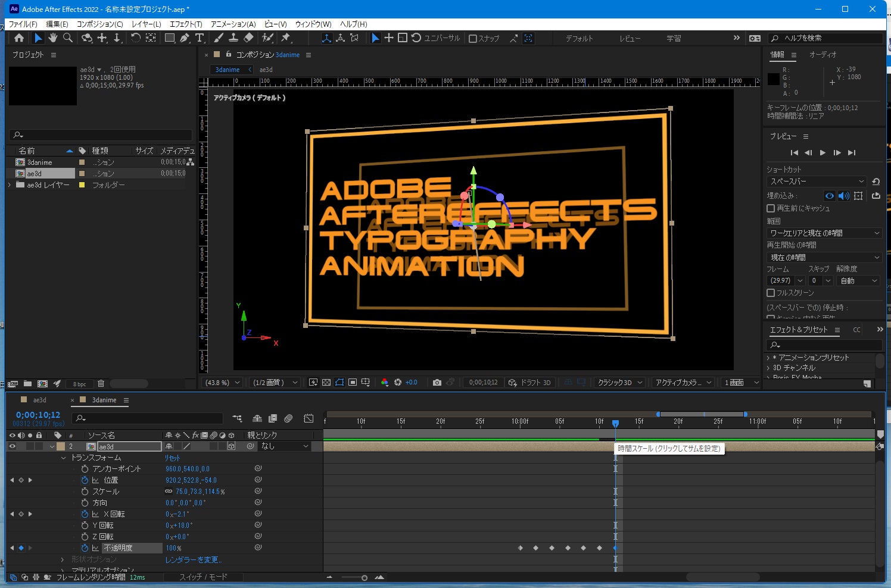Click the trash delete icon in Project panel

click(101, 384)
